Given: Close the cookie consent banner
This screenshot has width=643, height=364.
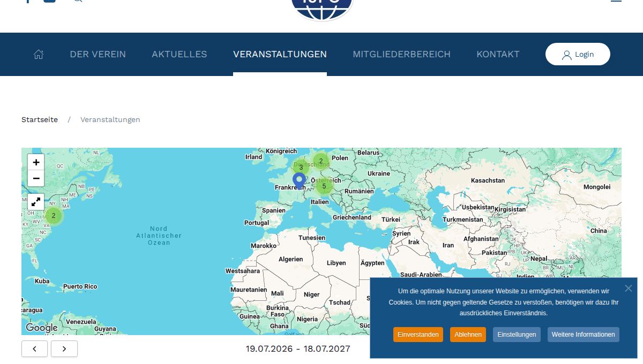Looking at the screenshot, I should tap(629, 288).
